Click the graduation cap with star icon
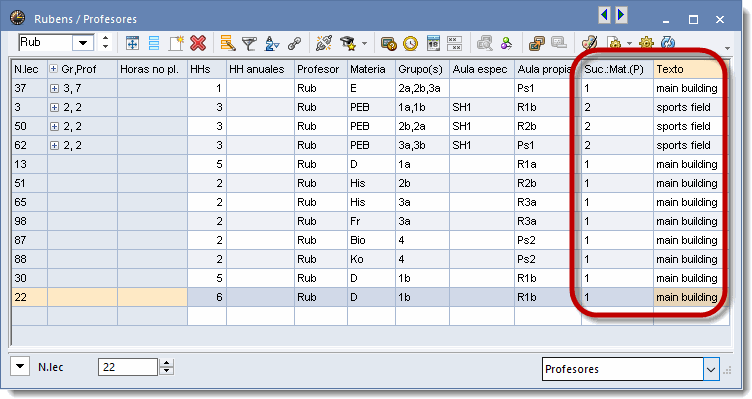The height and width of the screenshot is (399, 752). (348, 44)
